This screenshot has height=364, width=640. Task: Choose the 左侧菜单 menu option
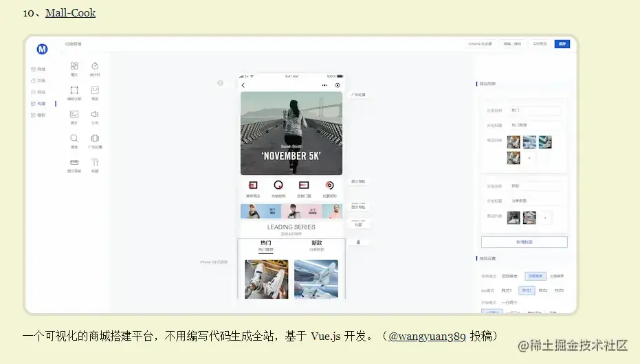pos(557,276)
